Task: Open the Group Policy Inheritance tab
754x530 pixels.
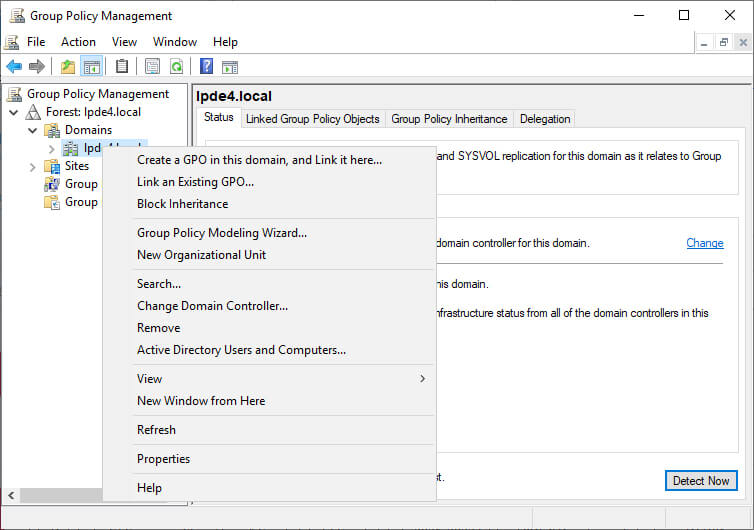Action: pos(449,119)
